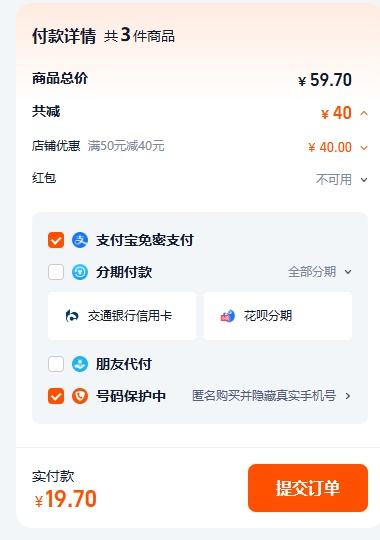Select 交通银行信用卡 installment option
Image resolution: width=380 pixels, height=540 pixels.
pyautogui.click(x=122, y=315)
